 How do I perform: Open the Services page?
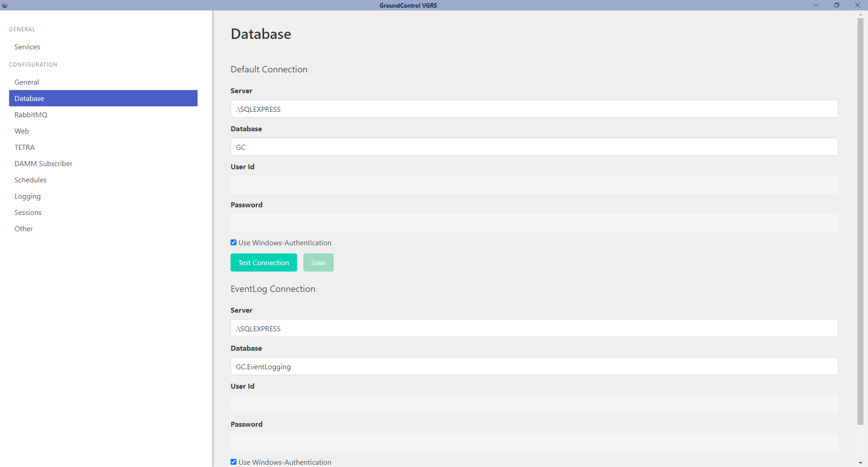click(x=27, y=47)
